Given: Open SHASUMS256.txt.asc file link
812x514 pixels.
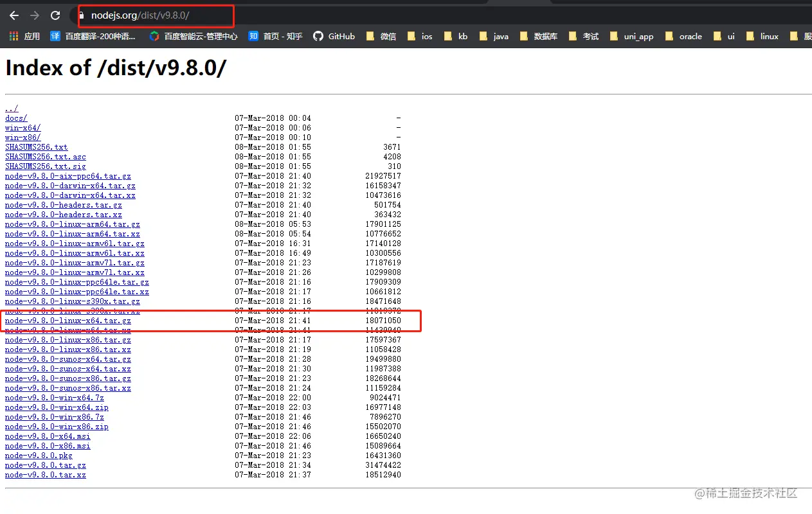Looking at the screenshot, I should (46, 157).
